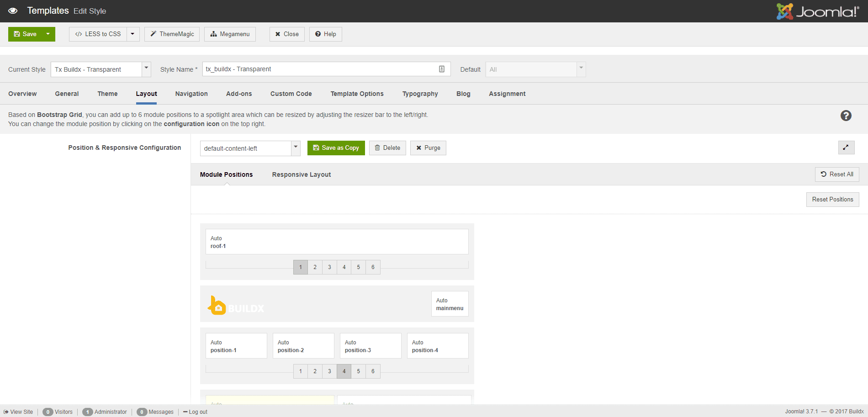This screenshot has width=868, height=417.
Task: Launch Megamenu builder from the toolbar
Action: [x=213, y=34]
